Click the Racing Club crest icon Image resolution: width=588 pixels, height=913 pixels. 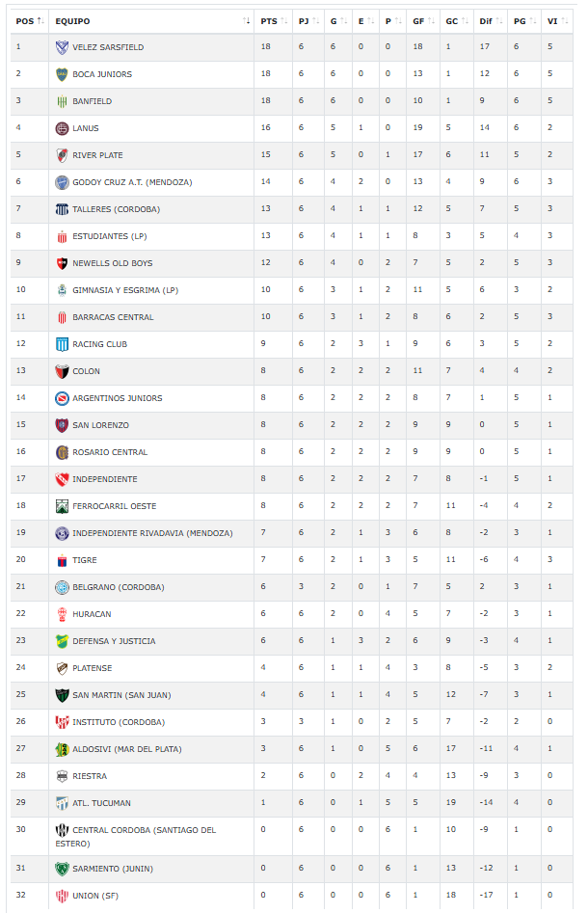62,344
